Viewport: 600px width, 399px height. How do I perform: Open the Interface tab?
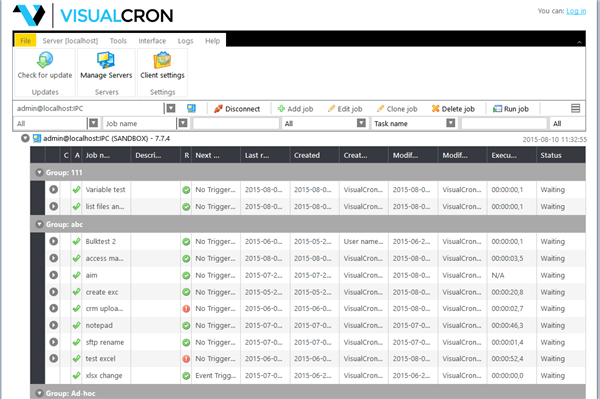152,41
